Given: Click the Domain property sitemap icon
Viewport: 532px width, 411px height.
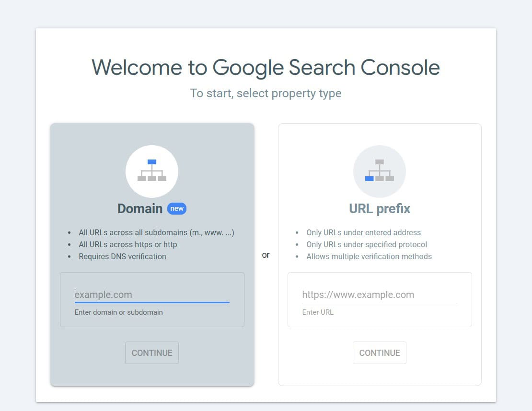Looking at the screenshot, I should pos(152,171).
